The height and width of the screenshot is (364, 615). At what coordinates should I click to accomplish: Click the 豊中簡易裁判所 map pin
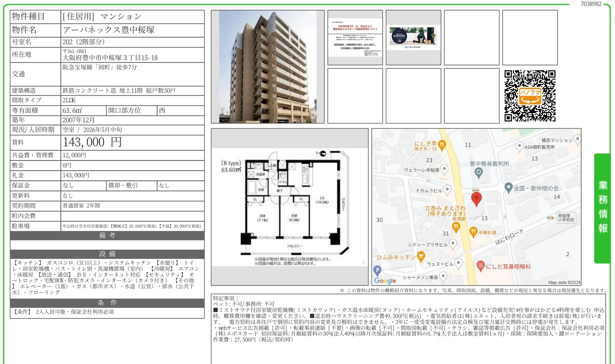tap(479, 172)
